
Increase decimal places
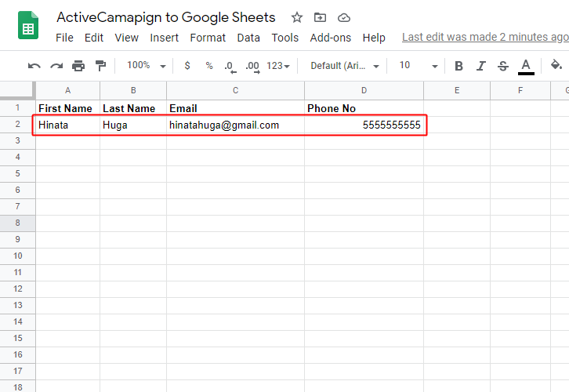point(252,67)
